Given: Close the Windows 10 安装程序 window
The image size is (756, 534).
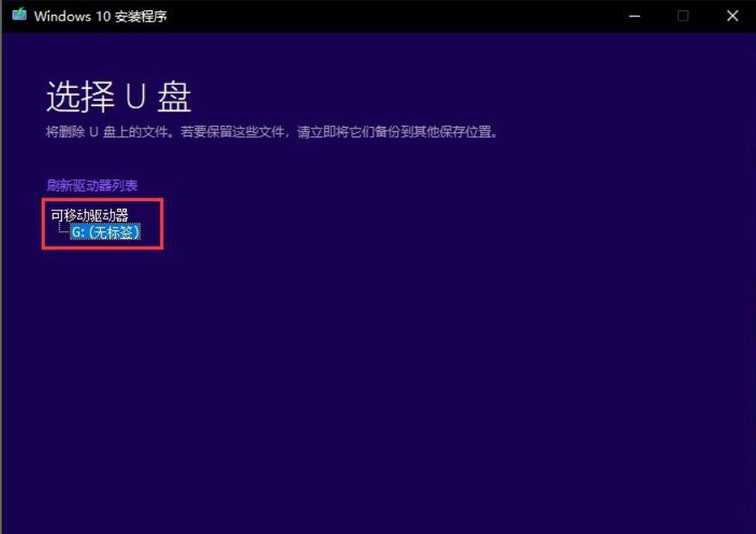Looking at the screenshot, I should pyautogui.click(x=732, y=15).
